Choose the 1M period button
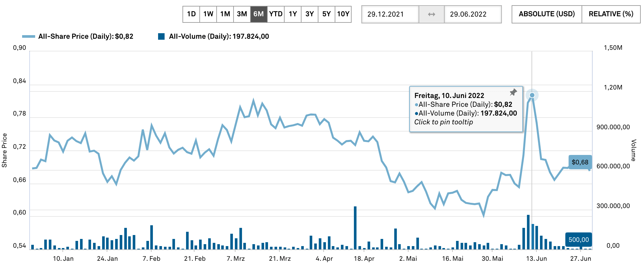644x278 pixels. coord(225,14)
